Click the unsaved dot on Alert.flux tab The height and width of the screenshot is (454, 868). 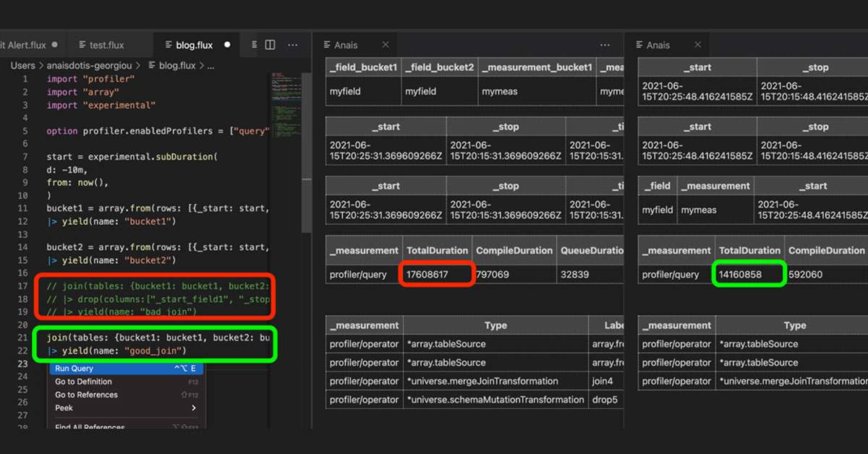click(55, 45)
